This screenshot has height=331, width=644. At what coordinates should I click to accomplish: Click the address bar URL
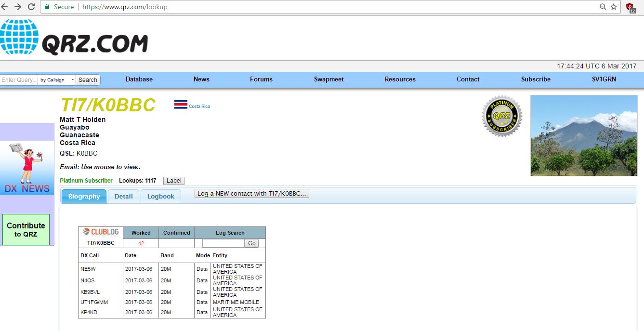click(x=125, y=7)
